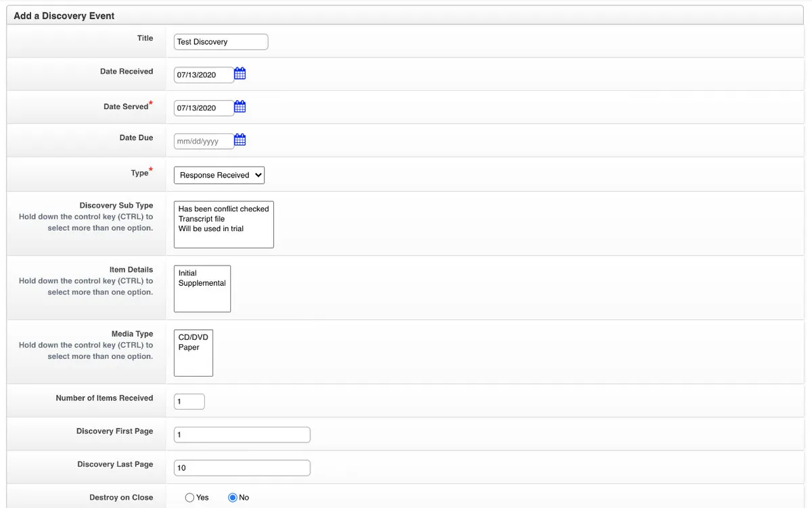This screenshot has height=508, width=812.
Task: Open the Date Received calendar picker
Action: click(240, 74)
